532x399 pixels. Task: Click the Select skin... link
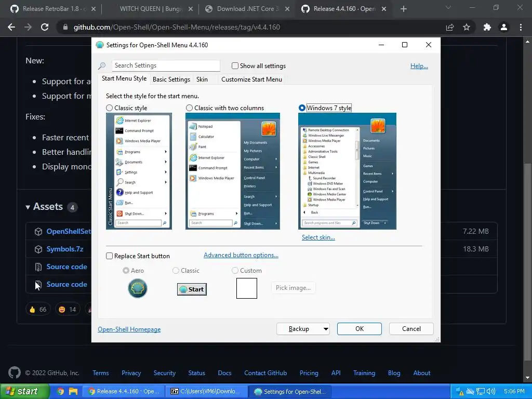click(x=318, y=237)
